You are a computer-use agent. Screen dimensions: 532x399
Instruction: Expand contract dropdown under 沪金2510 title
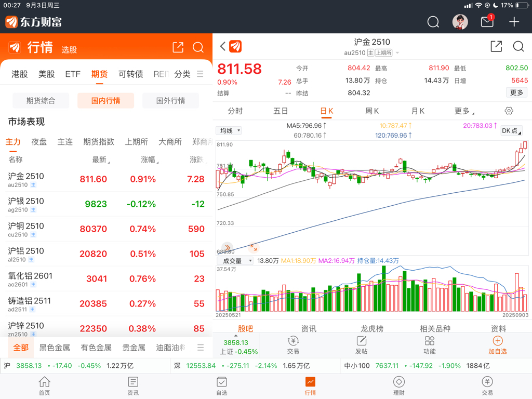(x=397, y=53)
